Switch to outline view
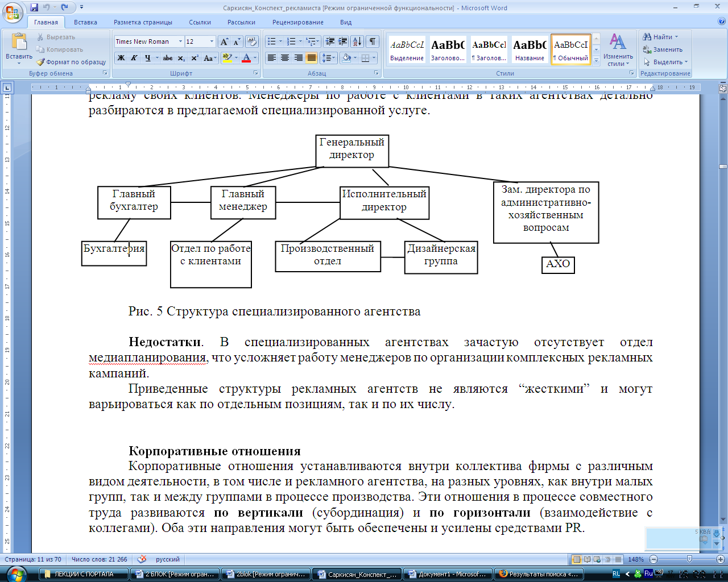This screenshot has width=728, height=582. pyautogui.click(x=608, y=559)
